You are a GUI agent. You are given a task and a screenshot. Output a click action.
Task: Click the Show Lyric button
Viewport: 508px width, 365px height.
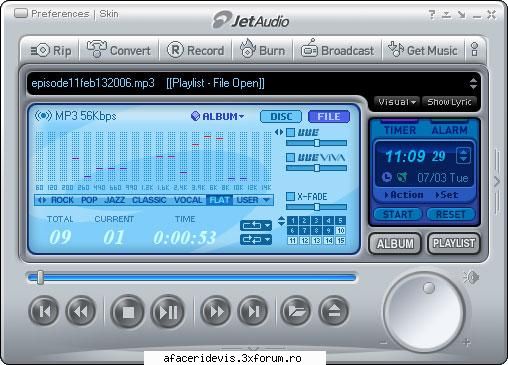tap(449, 102)
